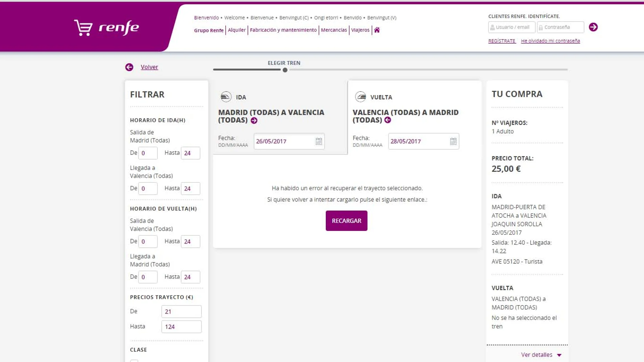Switch language with Benvingut (C) link
The width and height of the screenshot is (644, 362).
294,18
